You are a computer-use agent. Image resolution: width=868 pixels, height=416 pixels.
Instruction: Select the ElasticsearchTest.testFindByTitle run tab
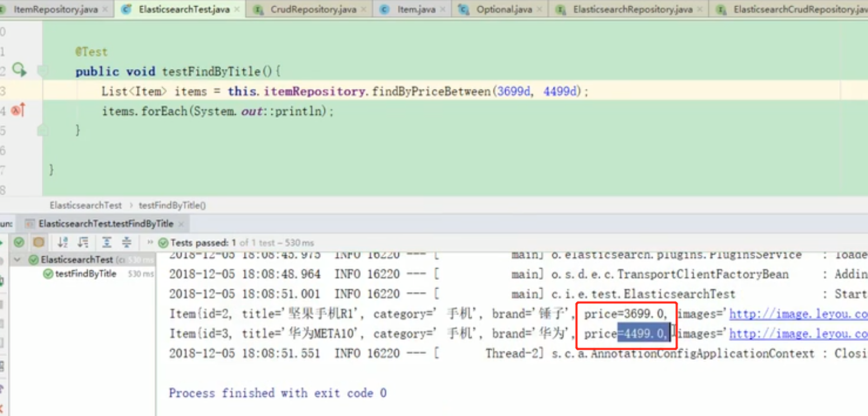tap(105, 224)
